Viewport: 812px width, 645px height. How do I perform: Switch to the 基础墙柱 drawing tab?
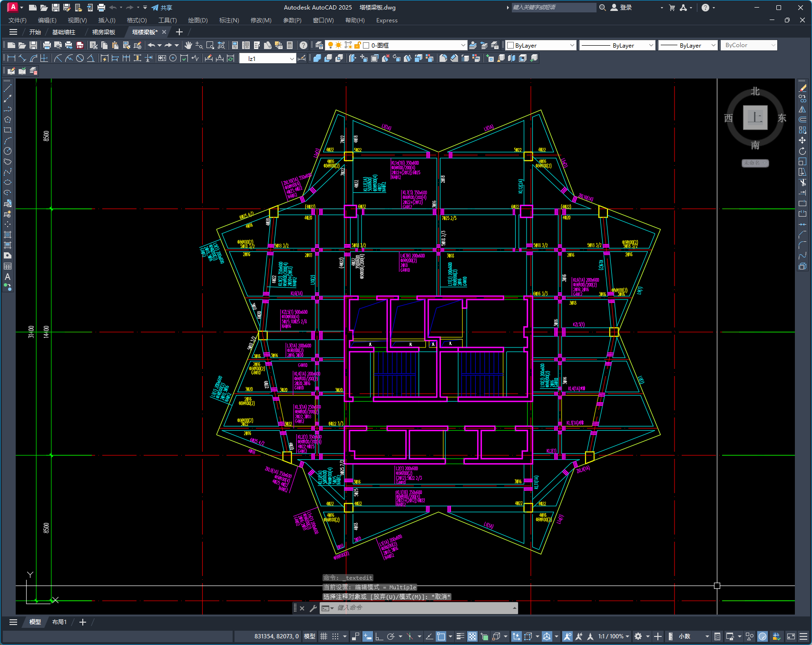pos(64,32)
